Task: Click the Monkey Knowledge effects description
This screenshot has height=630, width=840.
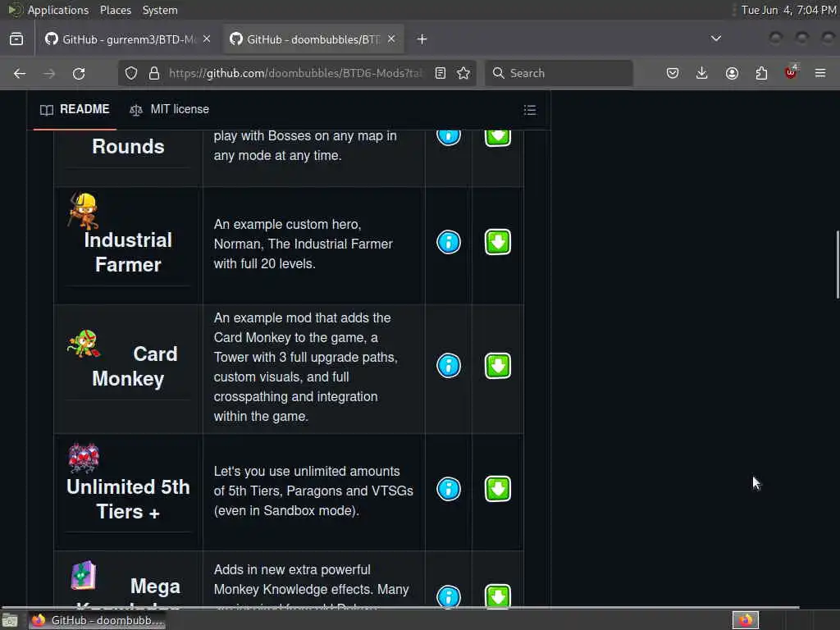Action: coord(311,584)
